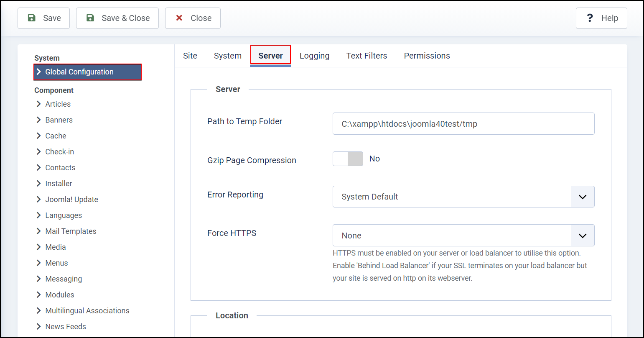Click the chevron next to Articles

pyautogui.click(x=39, y=104)
